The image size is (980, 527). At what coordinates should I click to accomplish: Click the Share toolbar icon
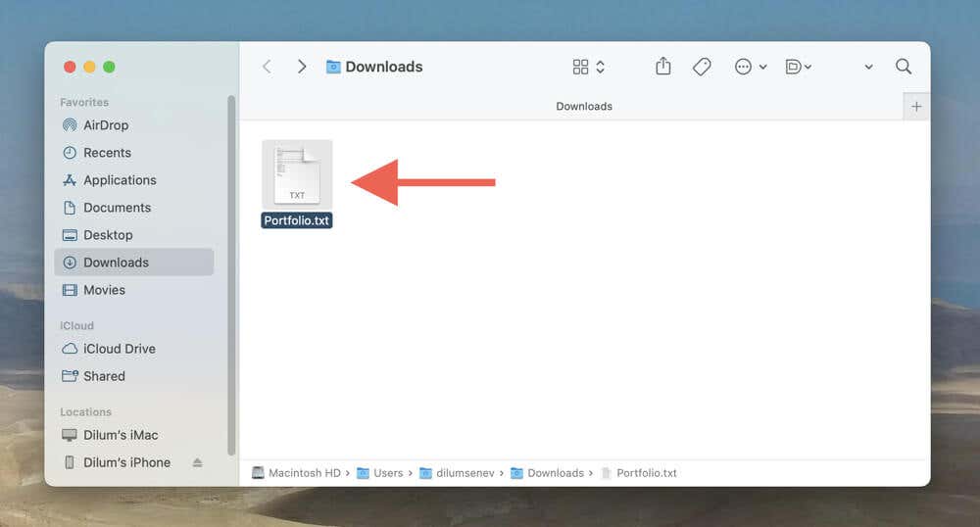point(663,67)
